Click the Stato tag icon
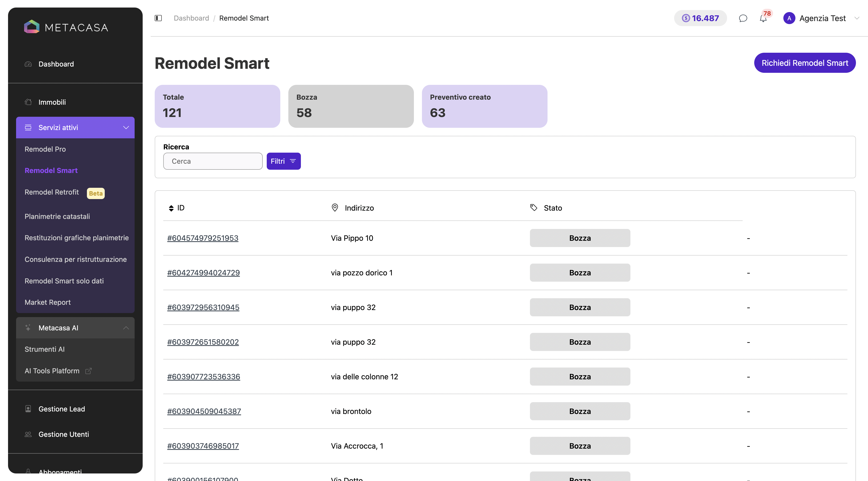Screen dimensions: 868x481 coord(534,208)
